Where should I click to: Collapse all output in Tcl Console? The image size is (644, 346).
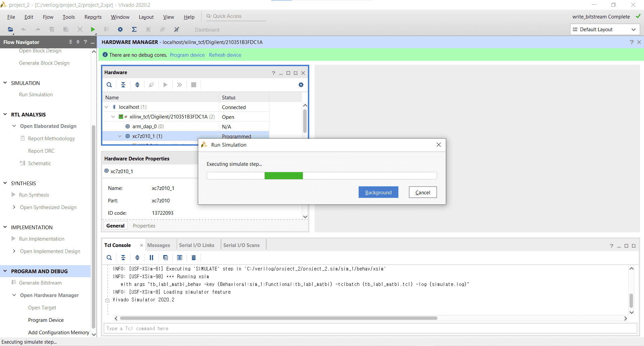point(123,257)
